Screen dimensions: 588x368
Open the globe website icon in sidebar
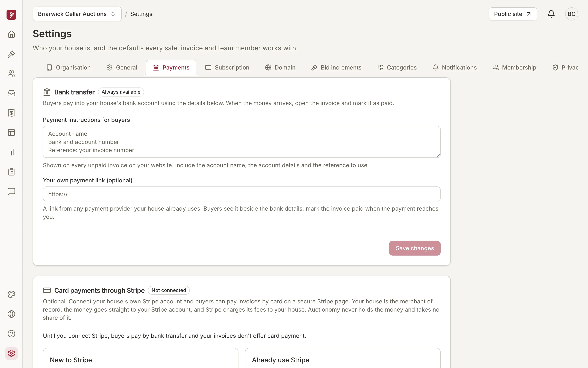(11, 314)
